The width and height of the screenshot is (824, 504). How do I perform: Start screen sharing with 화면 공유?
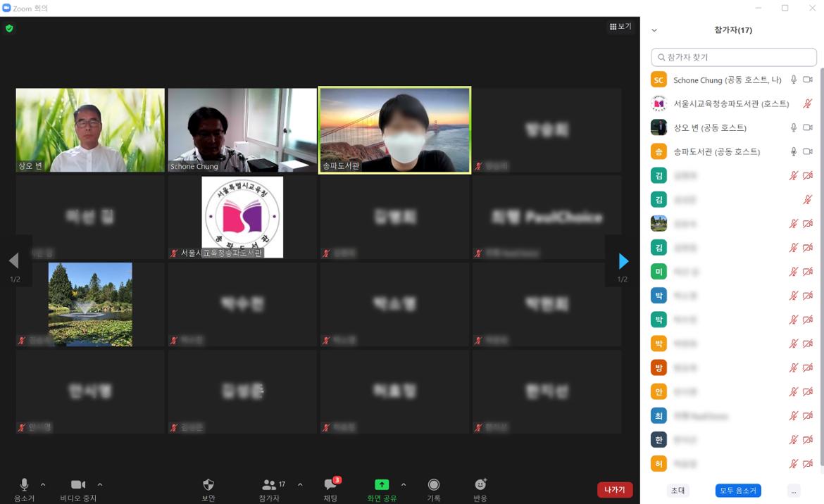(381, 489)
